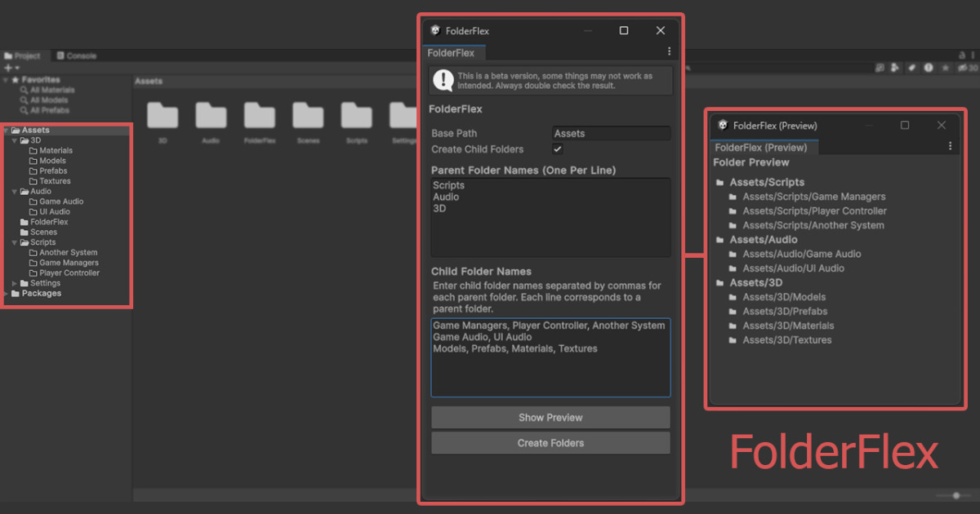Collapse the 3D folder arrow in tree

tap(15, 140)
